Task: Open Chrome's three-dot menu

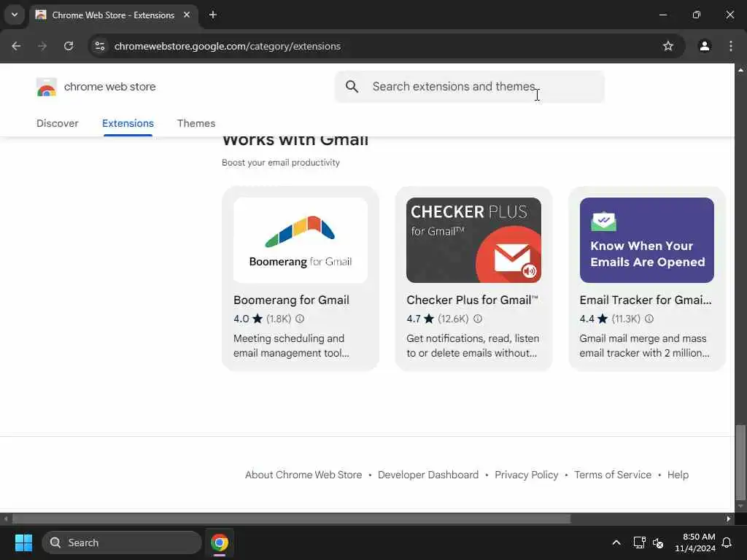Action: coord(731,46)
